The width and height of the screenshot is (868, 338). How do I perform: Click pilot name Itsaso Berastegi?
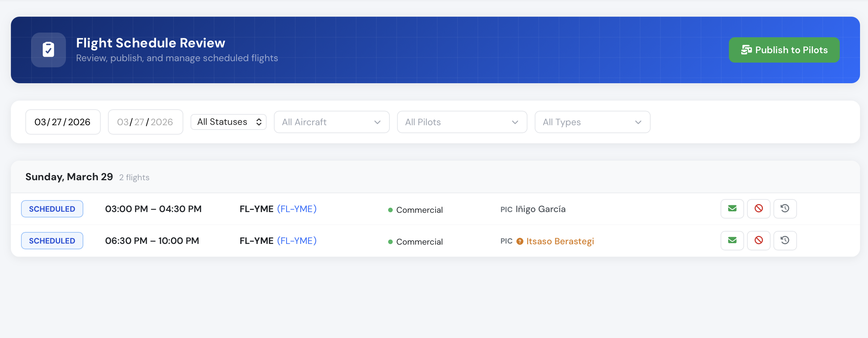(560, 241)
